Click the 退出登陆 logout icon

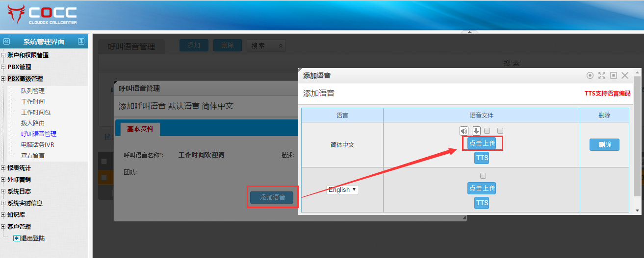[x=17, y=238]
